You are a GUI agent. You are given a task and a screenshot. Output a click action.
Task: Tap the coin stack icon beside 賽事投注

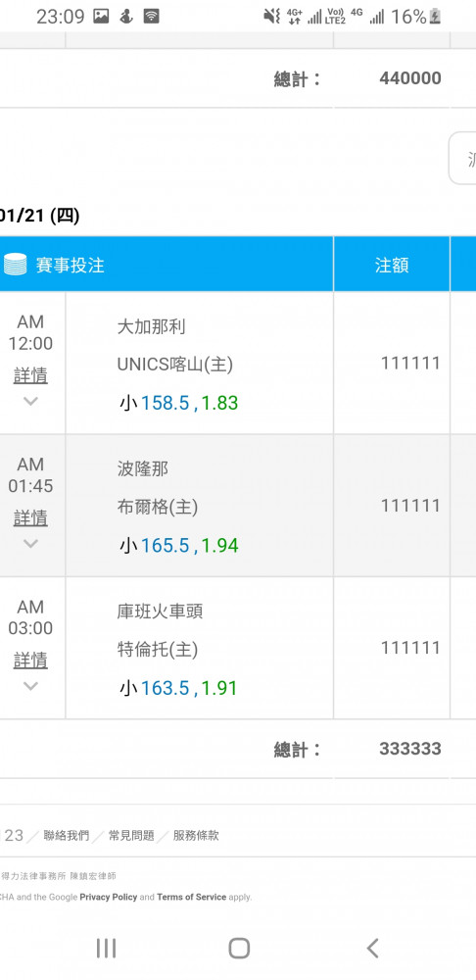(15, 265)
